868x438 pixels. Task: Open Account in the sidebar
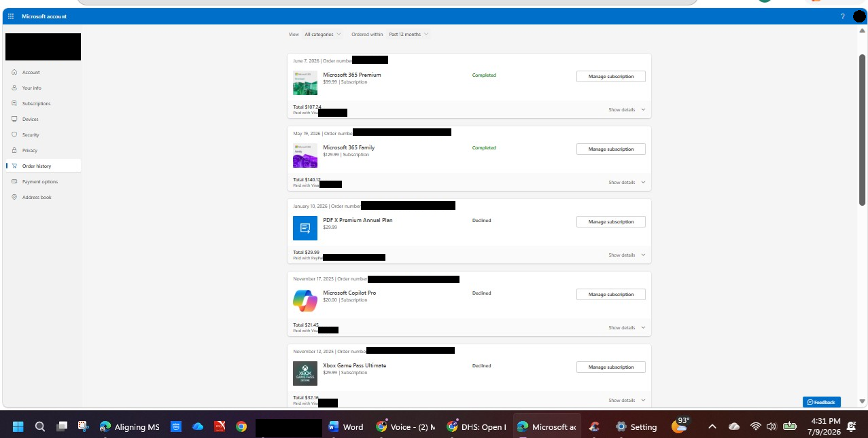(31, 72)
